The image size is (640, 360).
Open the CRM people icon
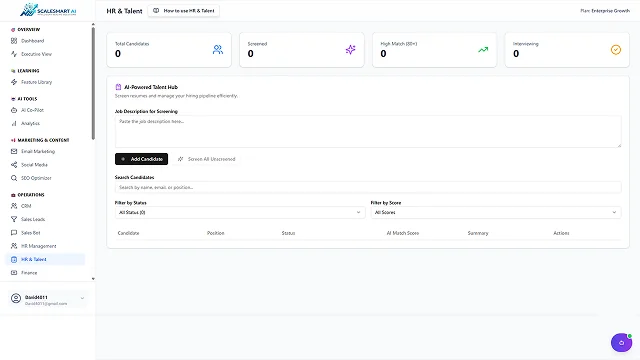(x=14, y=206)
